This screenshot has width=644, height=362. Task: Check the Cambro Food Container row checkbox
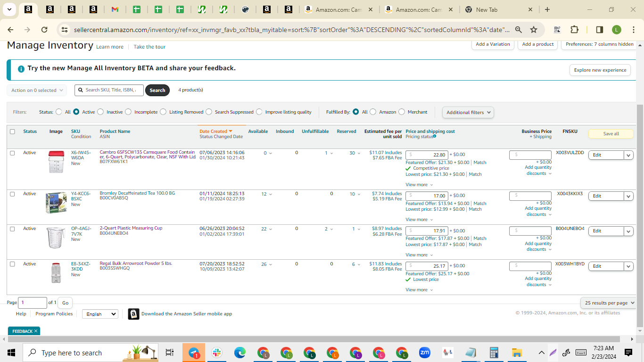click(12, 153)
